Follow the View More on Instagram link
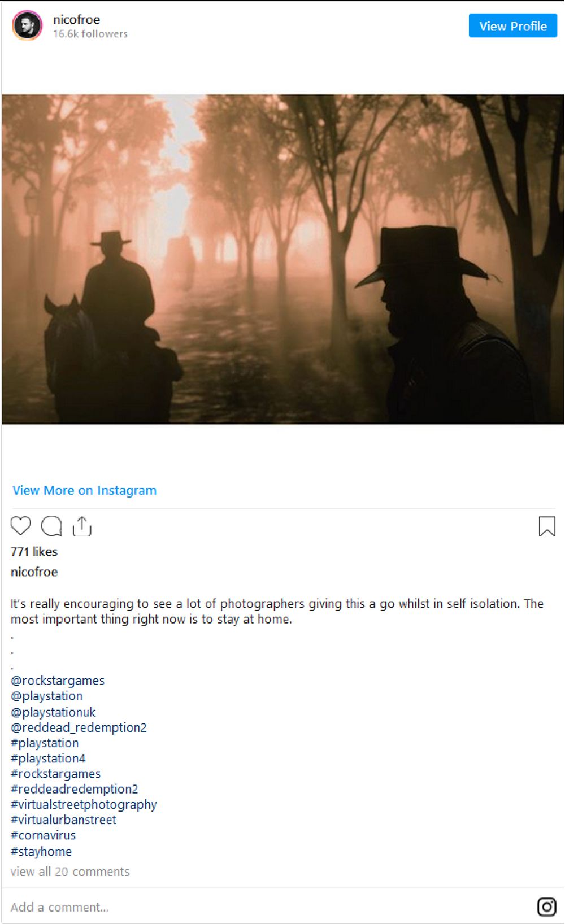The height and width of the screenshot is (924, 565). click(x=85, y=490)
